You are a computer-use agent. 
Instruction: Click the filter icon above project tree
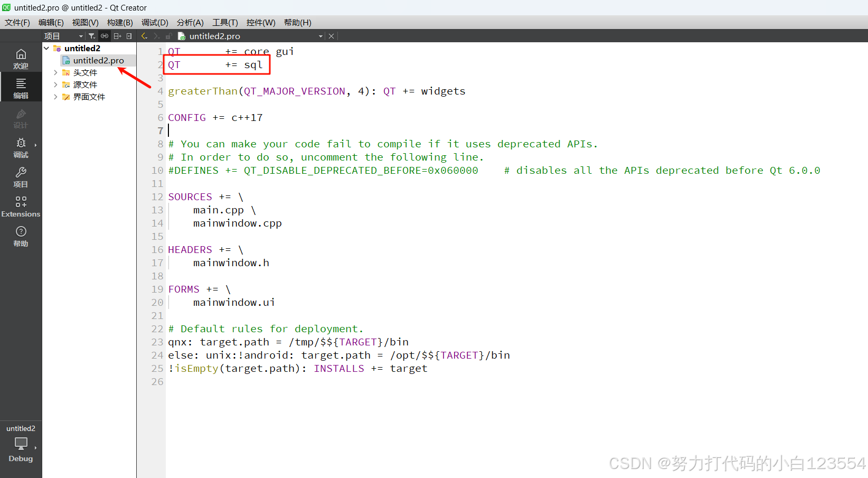click(91, 35)
